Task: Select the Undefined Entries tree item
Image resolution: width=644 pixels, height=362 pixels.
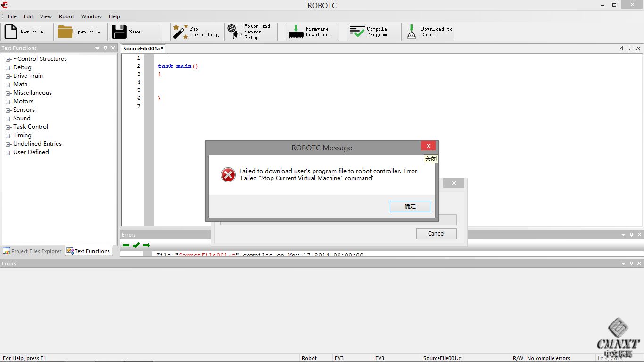Action: [37, 144]
